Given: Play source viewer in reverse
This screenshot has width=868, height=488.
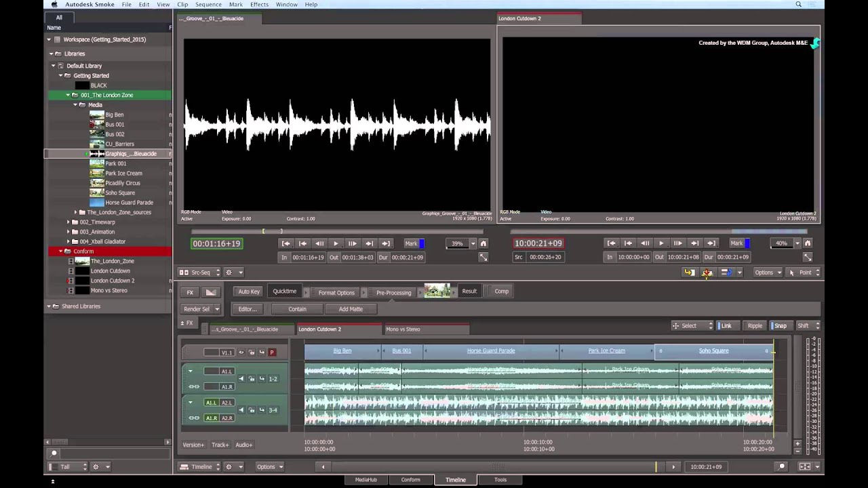Looking at the screenshot, I should [x=319, y=243].
